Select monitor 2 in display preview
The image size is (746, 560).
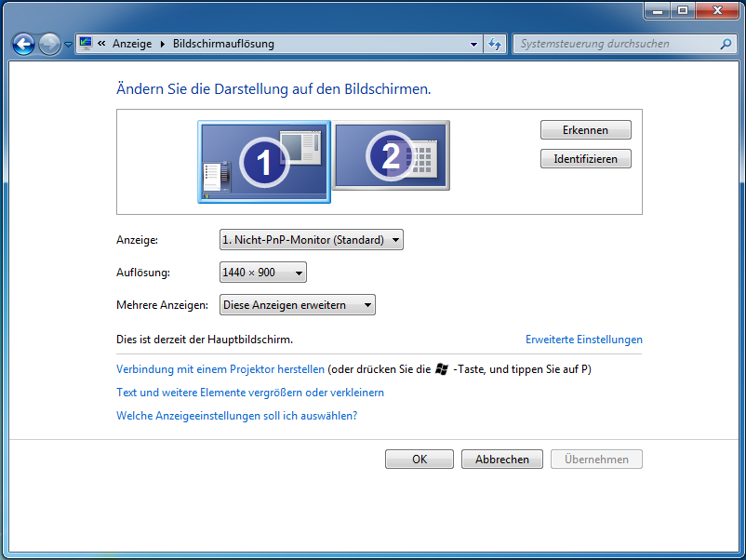(x=391, y=155)
